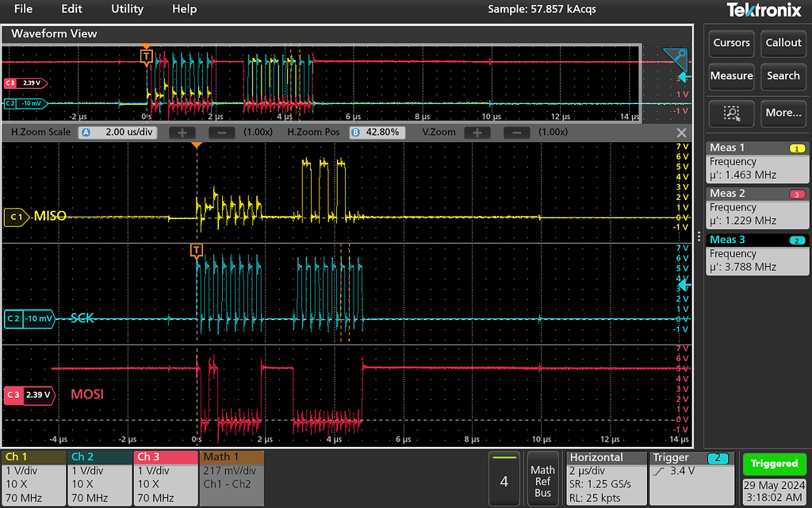This screenshot has height=508, width=812.
Task: Select the Meas 2 frequency badge
Action: pos(757,207)
